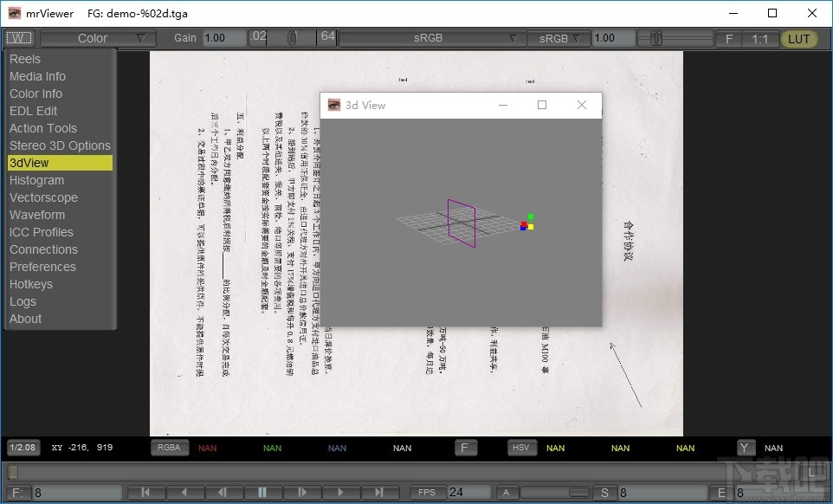Select Stereo 3D Options

click(x=59, y=145)
